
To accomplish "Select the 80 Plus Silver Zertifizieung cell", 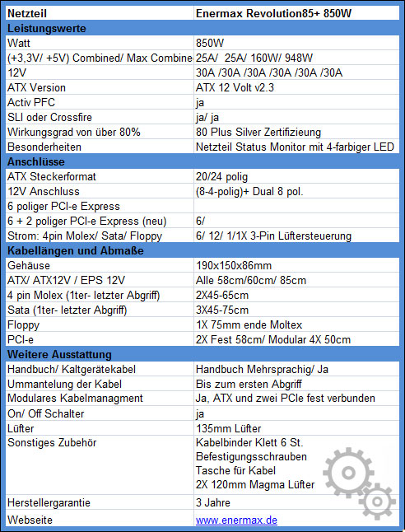I will tap(297, 132).
